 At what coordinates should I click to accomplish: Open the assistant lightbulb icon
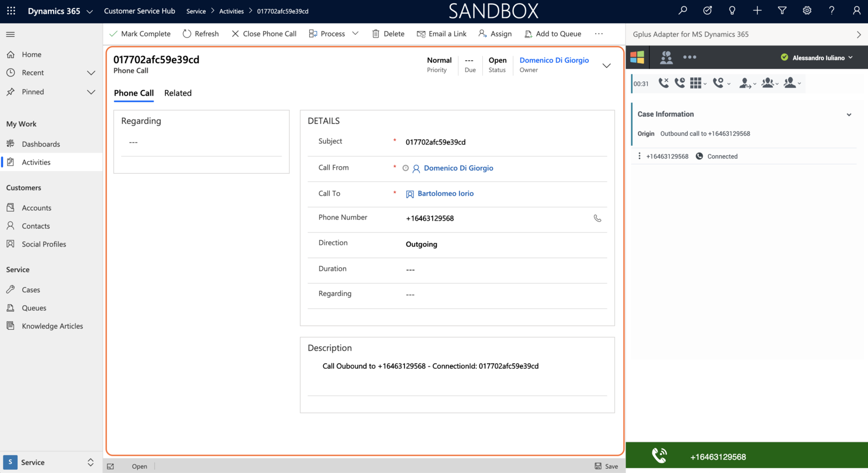(x=732, y=10)
